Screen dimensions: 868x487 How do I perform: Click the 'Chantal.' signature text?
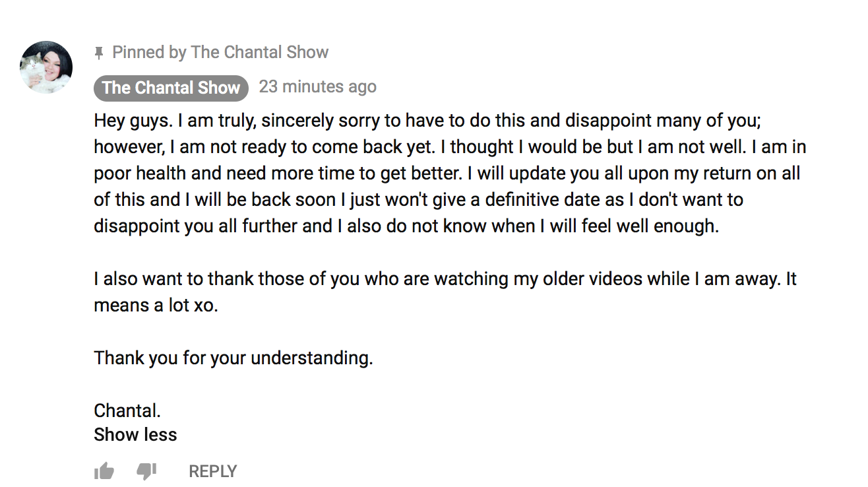127,410
